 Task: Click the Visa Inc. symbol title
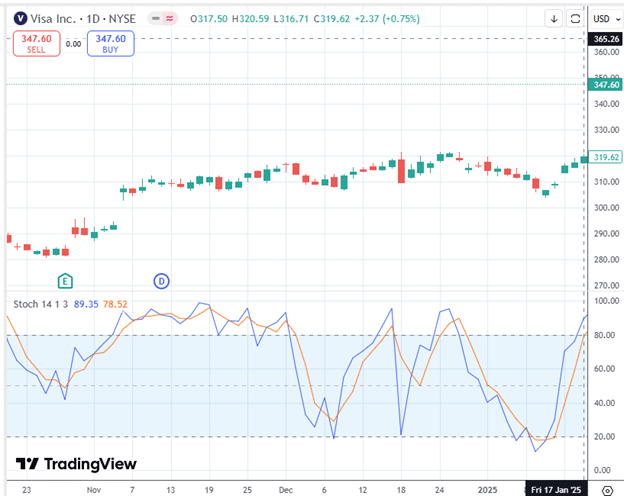point(53,19)
